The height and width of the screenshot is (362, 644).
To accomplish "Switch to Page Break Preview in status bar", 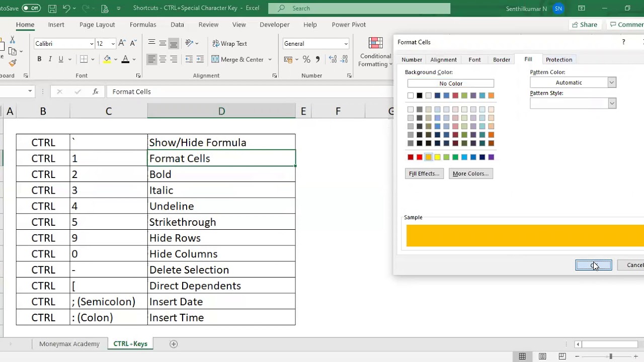I will pyautogui.click(x=562, y=356).
